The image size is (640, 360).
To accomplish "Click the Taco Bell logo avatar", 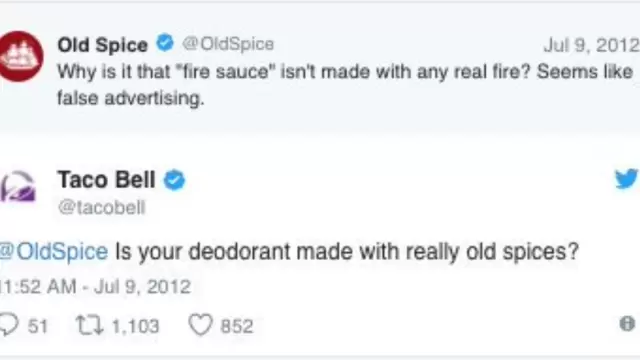I will 18,187.
